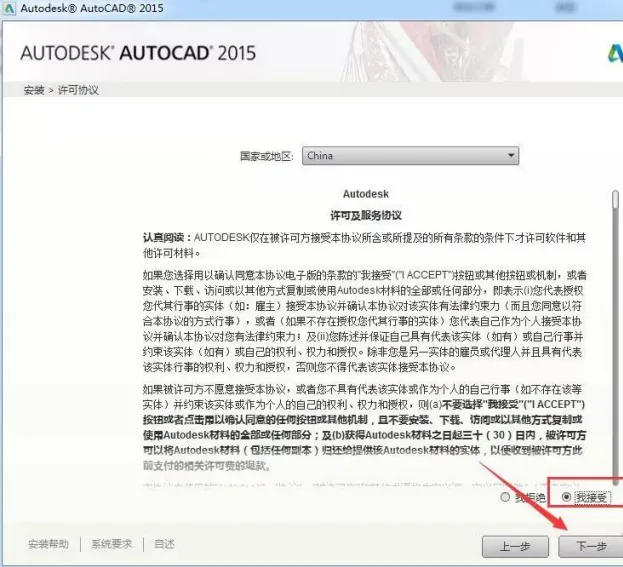This screenshot has width=623, height=567.
Task: Open the 自述 link
Action: [x=164, y=544]
